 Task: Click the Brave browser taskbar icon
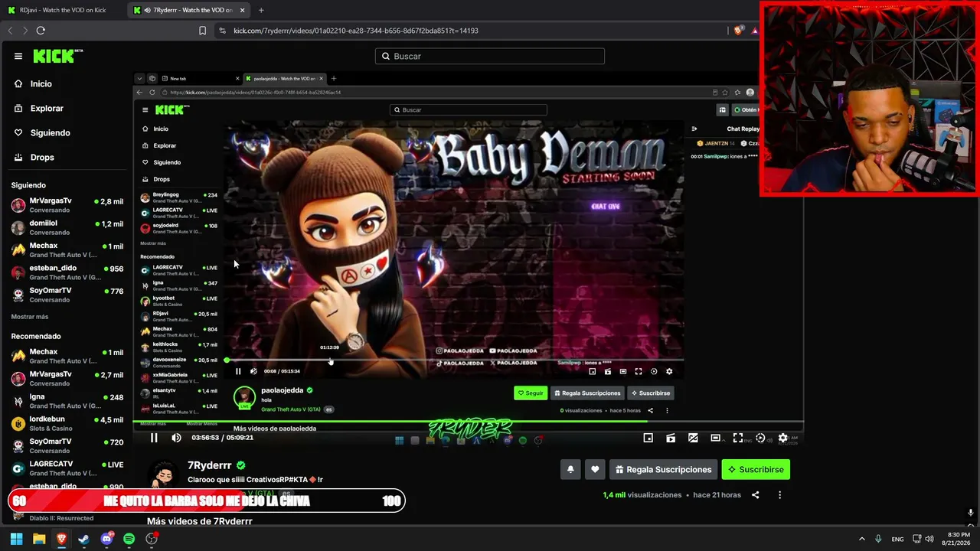[x=61, y=539]
